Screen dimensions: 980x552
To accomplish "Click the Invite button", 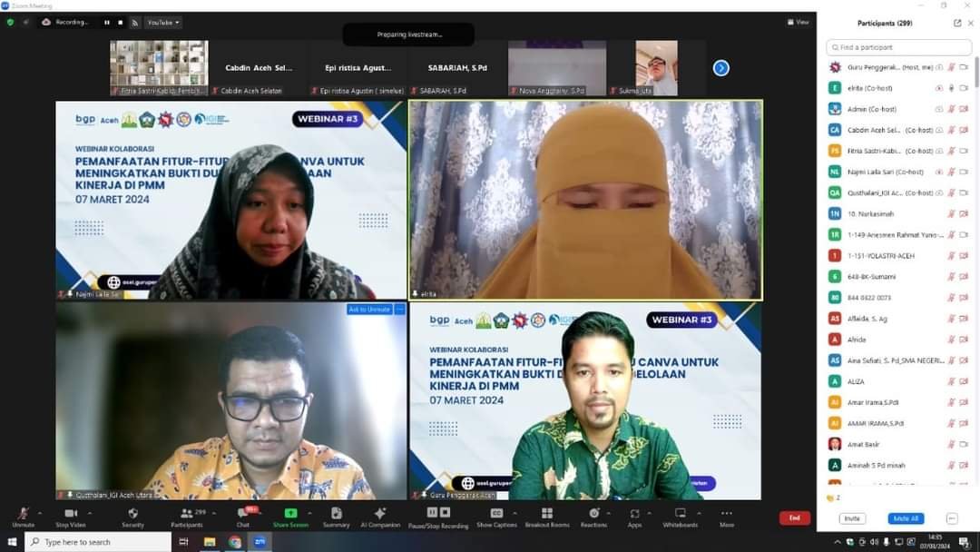I will click(x=850, y=517).
